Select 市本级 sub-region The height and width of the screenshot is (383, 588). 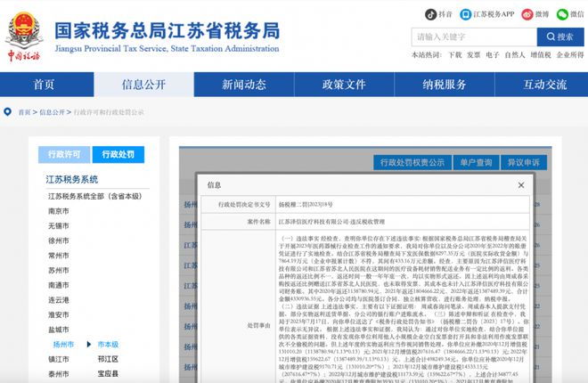(x=108, y=345)
